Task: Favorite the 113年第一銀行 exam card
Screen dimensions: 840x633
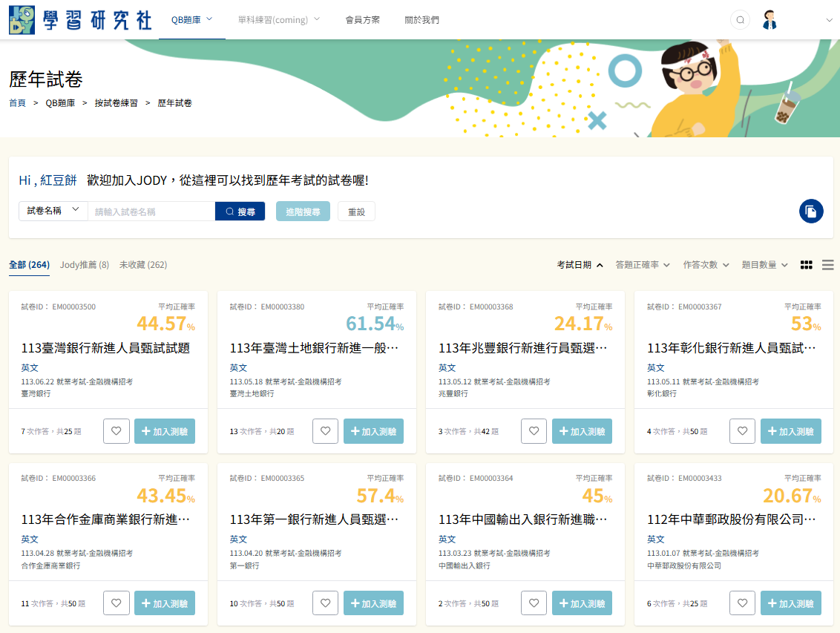Action: (x=325, y=603)
